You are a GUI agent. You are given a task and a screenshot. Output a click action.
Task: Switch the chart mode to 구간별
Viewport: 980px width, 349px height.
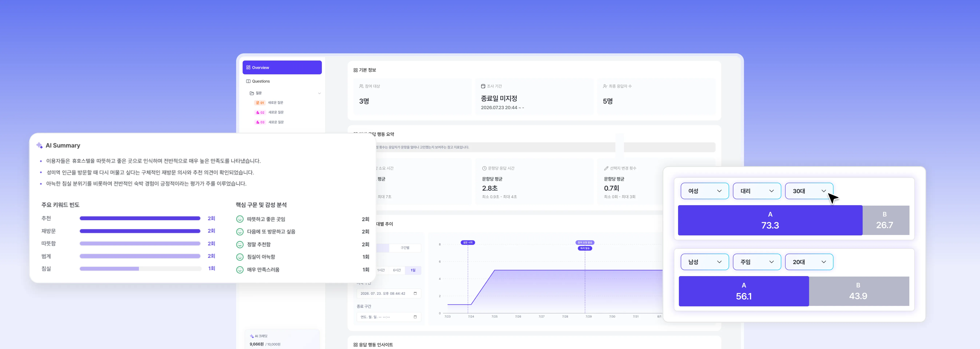click(405, 248)
